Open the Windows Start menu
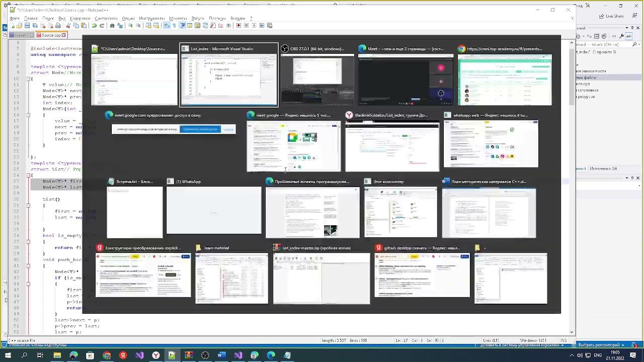 8,355
